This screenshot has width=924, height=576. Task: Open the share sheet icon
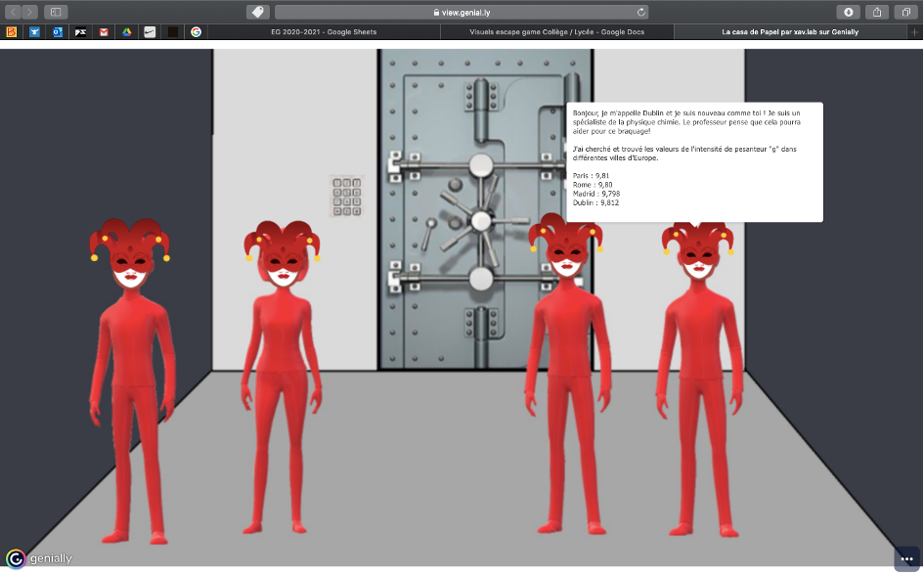[877, 12]
